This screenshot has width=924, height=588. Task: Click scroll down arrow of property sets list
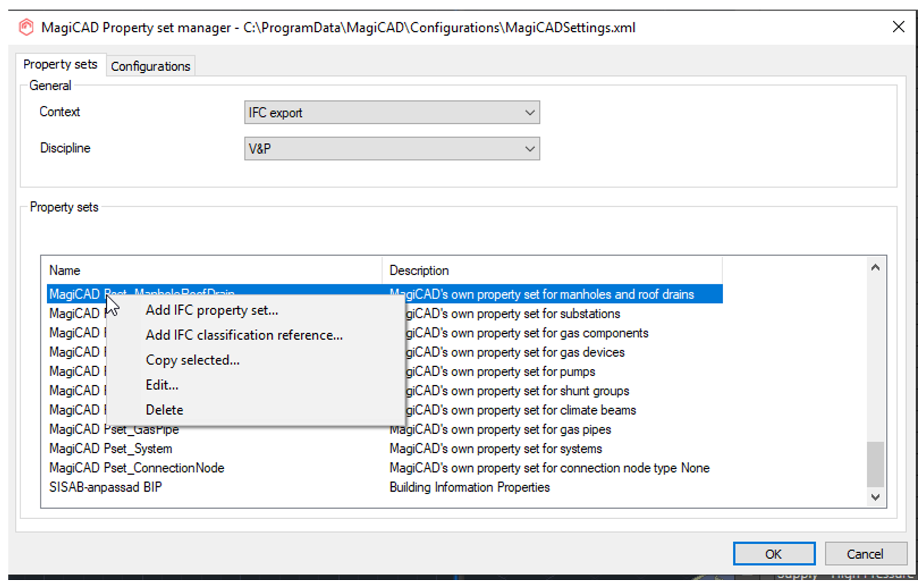[x=876, y=497]
